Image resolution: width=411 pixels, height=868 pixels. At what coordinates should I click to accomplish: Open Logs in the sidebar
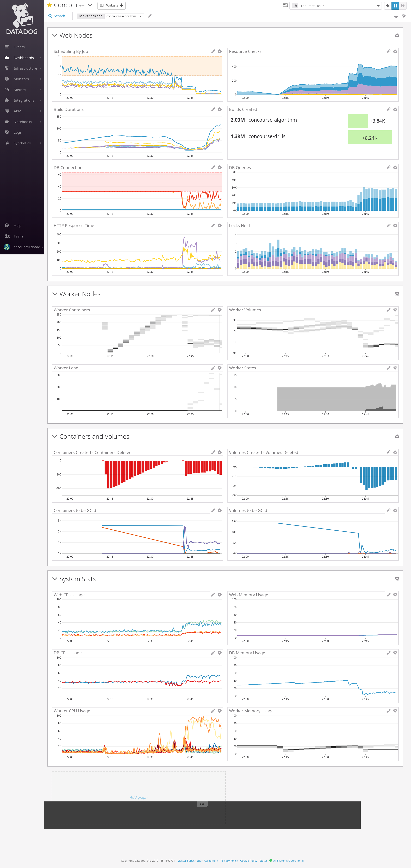(x=17, y=132)
